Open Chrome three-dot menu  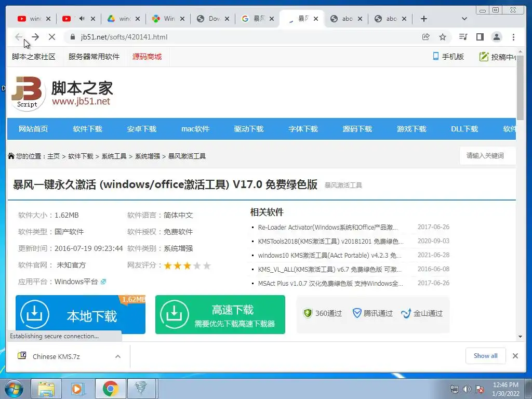point(513,37)
